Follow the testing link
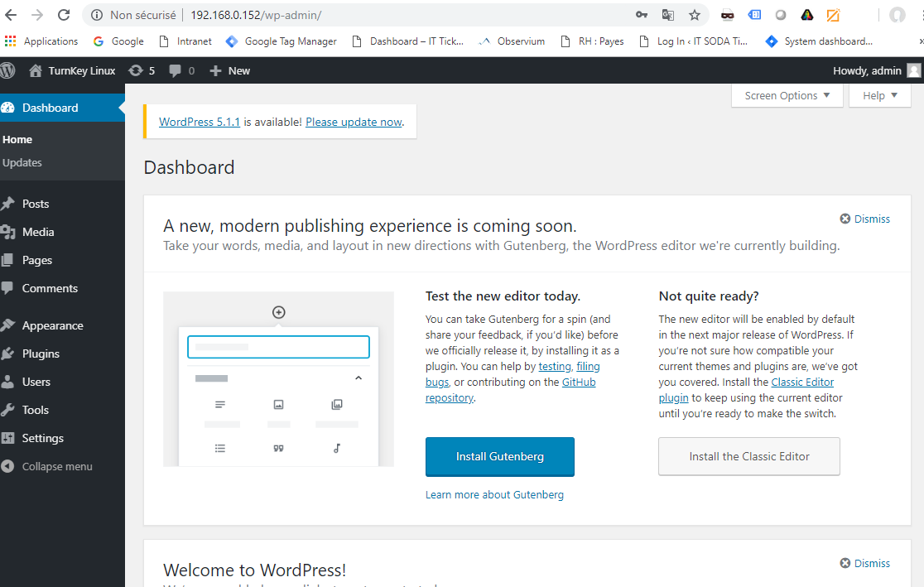The image size is (924, 587). (555, 367)
